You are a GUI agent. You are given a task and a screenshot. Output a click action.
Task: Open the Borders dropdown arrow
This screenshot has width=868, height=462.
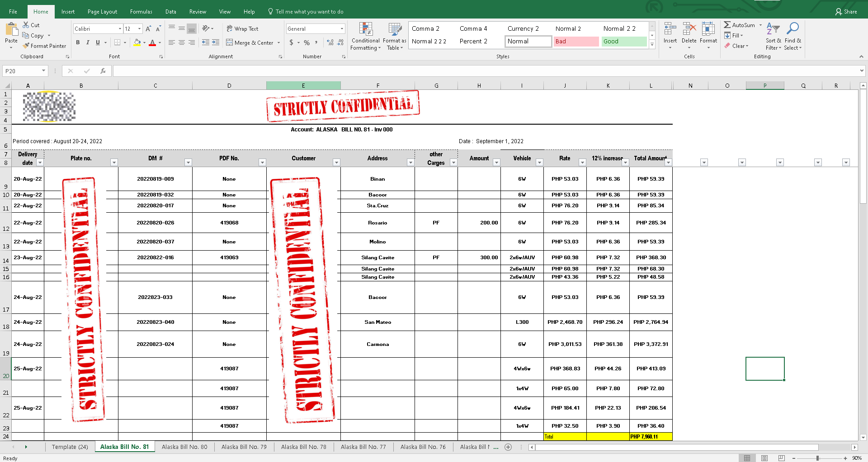click(x=125, y=42)
